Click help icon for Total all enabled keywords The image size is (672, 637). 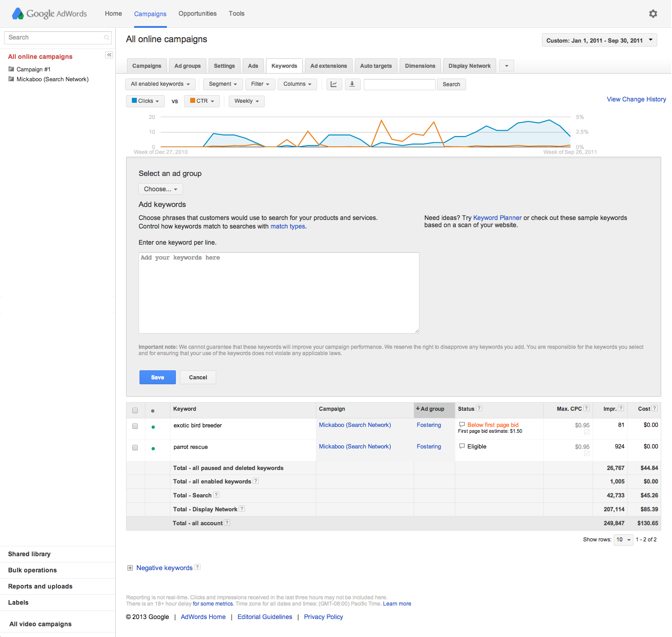256,481
